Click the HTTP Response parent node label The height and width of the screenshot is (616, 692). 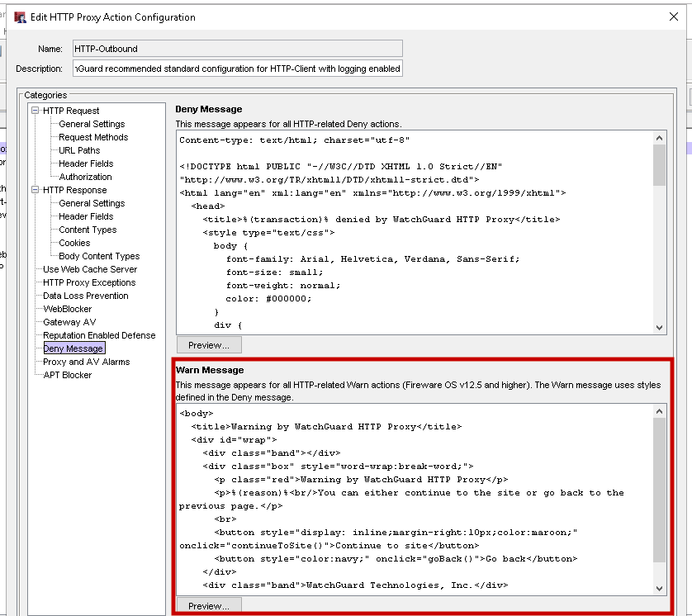point(75,190)
